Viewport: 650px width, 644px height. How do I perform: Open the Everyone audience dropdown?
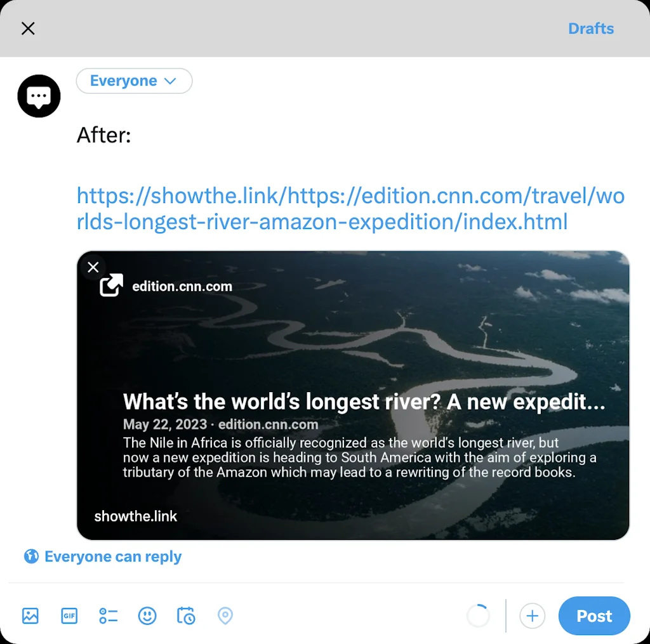(134, 81)
